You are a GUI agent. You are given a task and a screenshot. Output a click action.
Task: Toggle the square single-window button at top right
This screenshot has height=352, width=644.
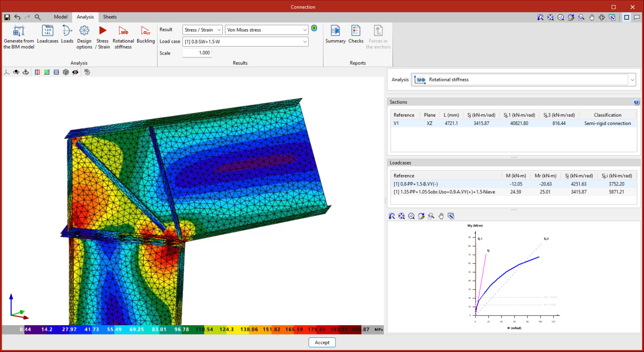tap(626, 17)
